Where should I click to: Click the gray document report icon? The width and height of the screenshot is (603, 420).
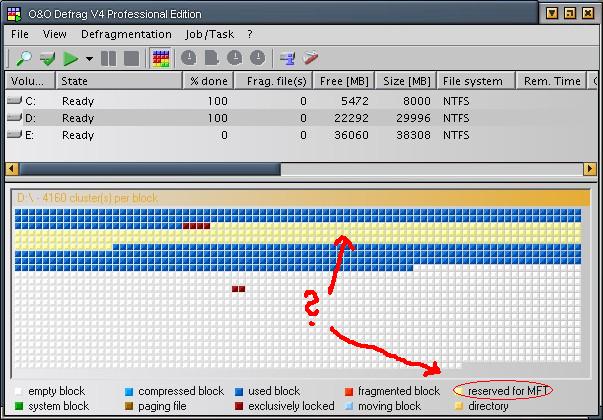212,58
